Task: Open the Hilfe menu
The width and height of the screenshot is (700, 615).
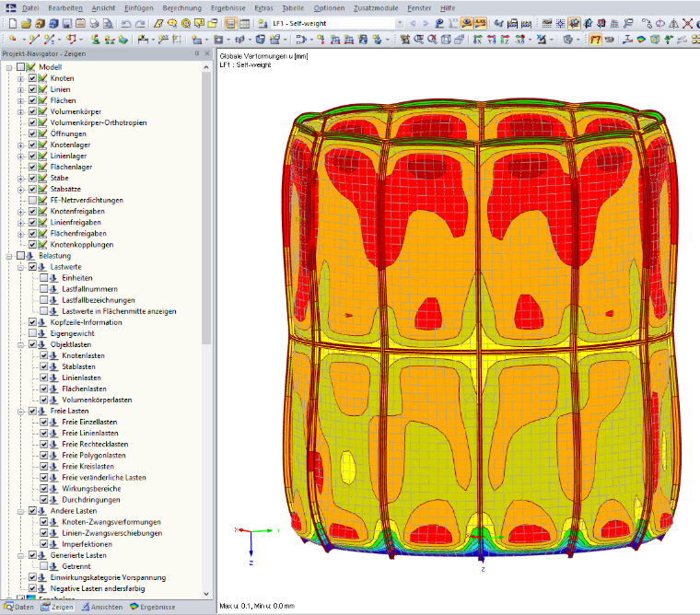Action: 448,8
